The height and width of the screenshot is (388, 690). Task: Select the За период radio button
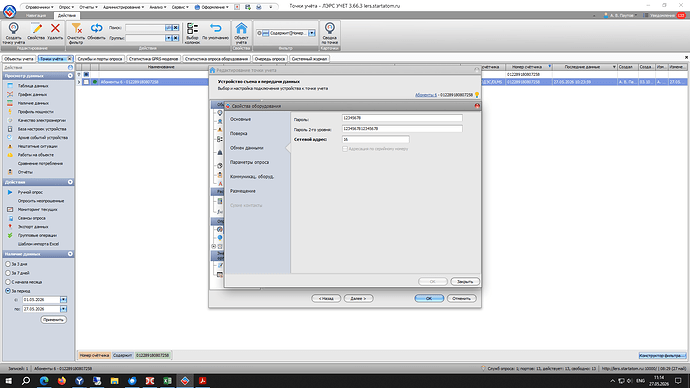click(x=8, y=291)
